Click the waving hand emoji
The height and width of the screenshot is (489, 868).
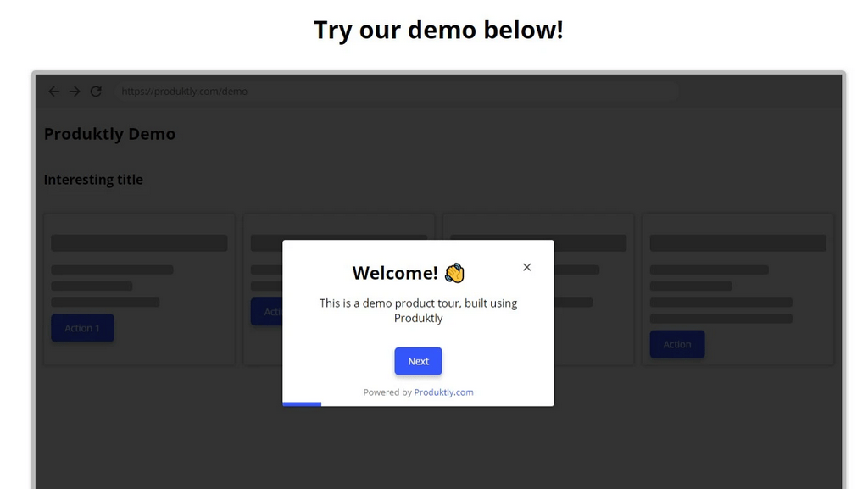454,273
